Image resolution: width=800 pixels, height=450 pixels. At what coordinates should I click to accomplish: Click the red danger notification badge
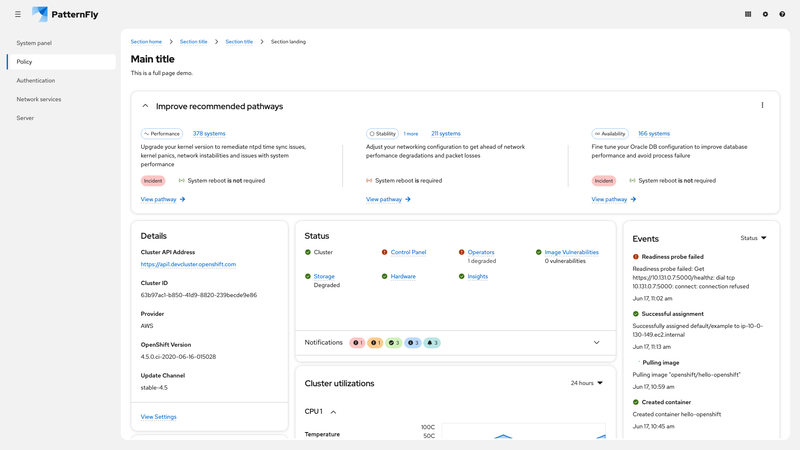(357, 343)
